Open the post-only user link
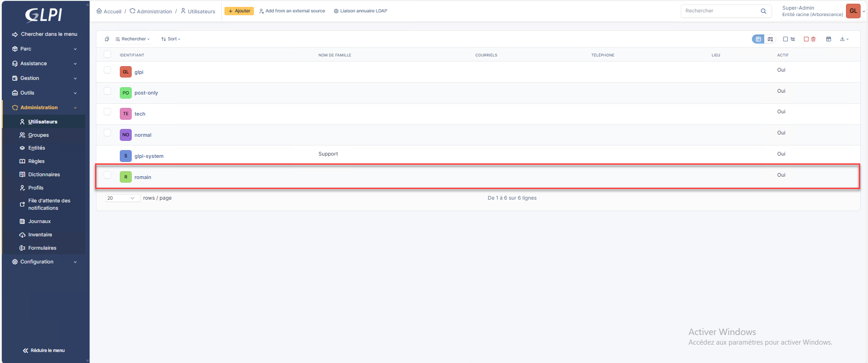This screenshot has width=868, height=363. [146, 93]
